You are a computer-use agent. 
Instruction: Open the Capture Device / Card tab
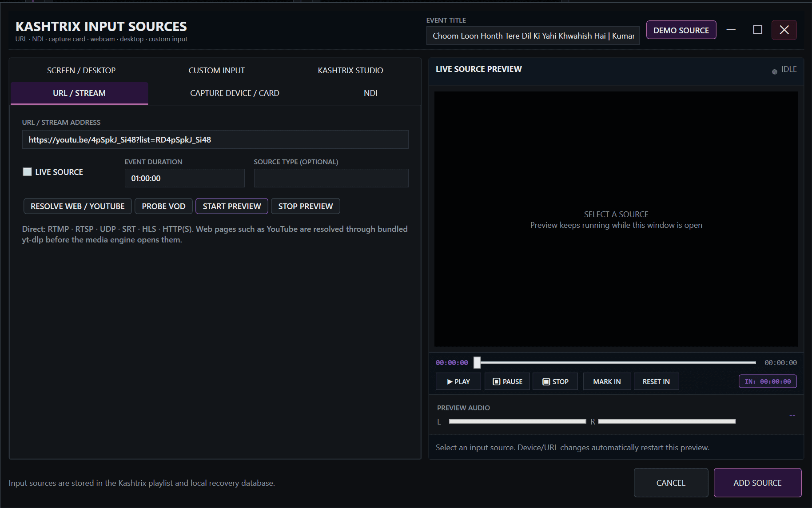click(x=235, y=93)
